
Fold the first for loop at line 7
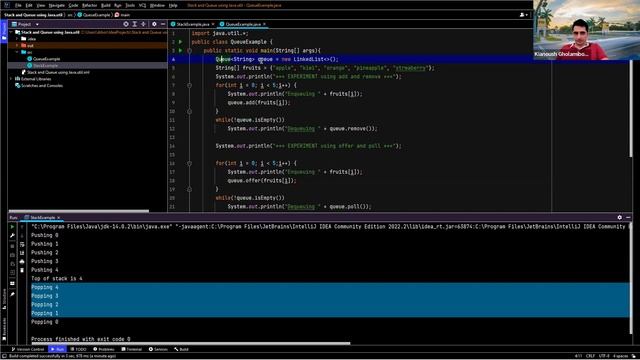pyautogui.click(x=189, y=85)
